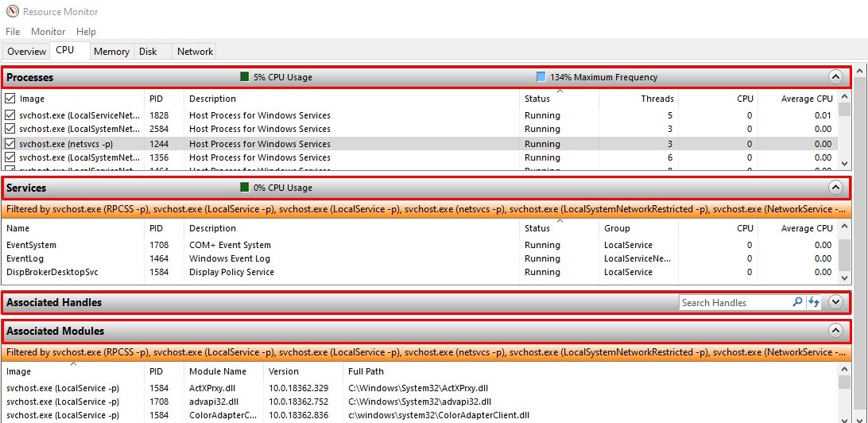
Task: Expand the Associated Handles section chevron
Action: [x=835, y=302]
